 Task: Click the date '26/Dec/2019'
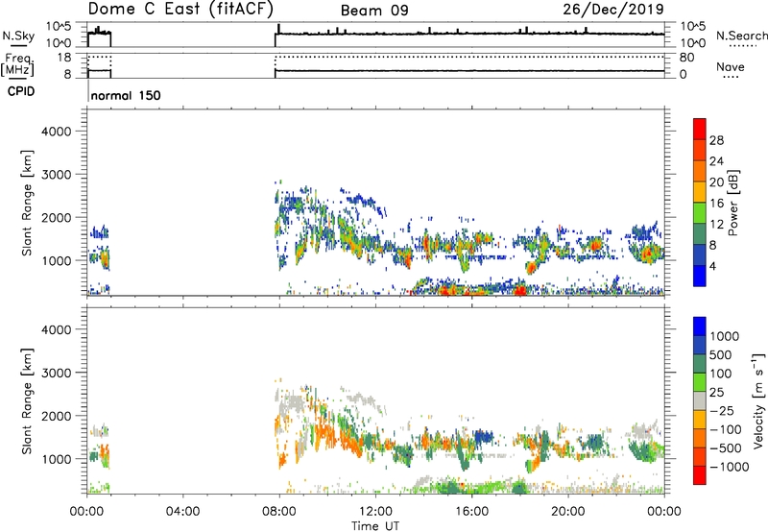pos(613,9)
